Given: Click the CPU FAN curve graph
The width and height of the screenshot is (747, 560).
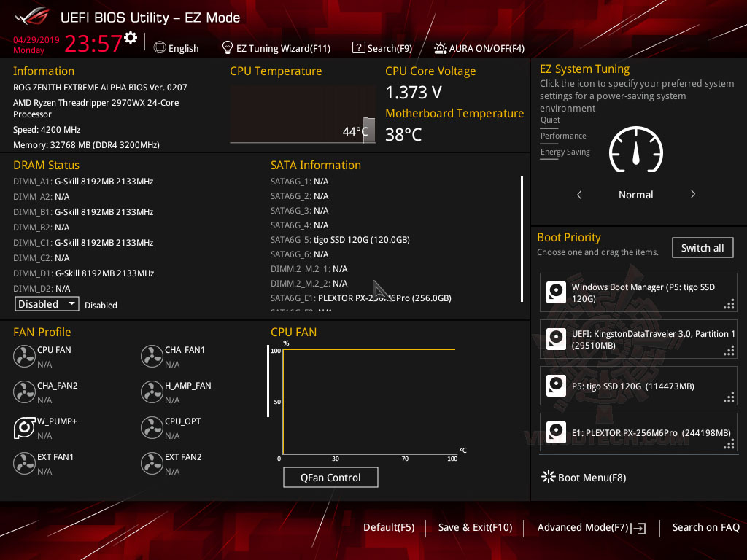Looking at the screenshot, I should [x=369, y=402].
